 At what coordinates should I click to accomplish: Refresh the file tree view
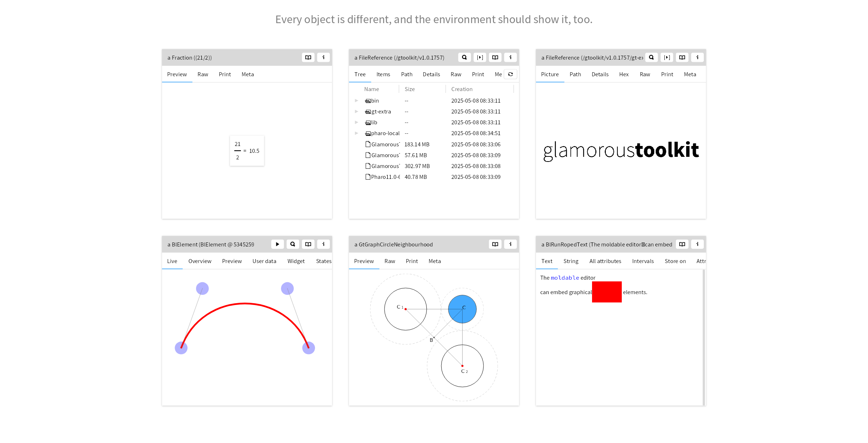[x=510, y=74]
